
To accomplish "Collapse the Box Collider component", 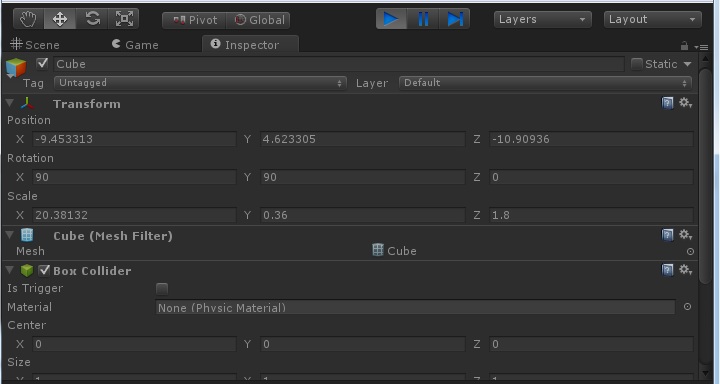I will pyautogui.click(x=10, y=270).
